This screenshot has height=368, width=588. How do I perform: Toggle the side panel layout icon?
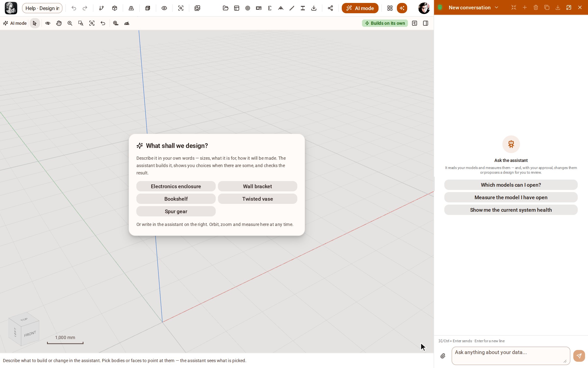426,23
